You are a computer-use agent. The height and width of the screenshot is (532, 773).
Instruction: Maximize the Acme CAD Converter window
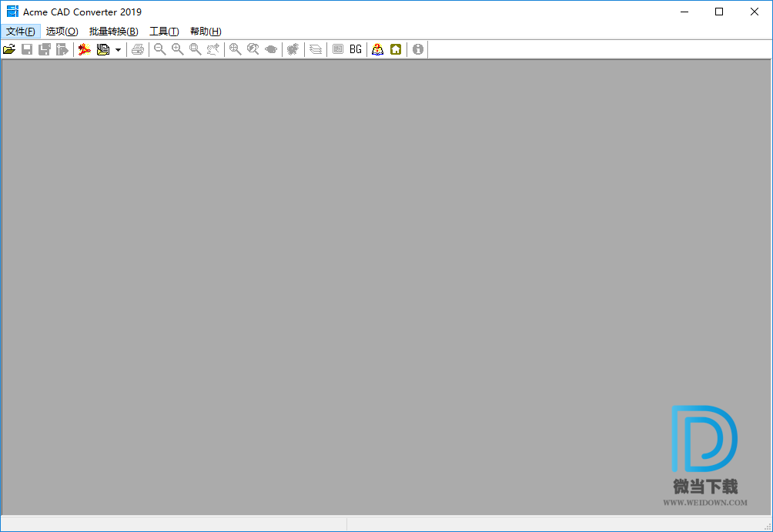(x=719, y=12)
